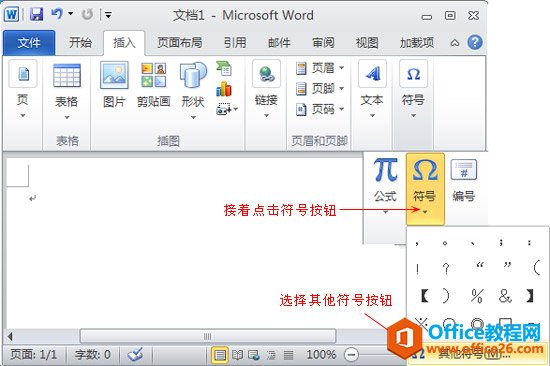
Task: Select the 插入 ribbon tab
Action: point(124,43)
